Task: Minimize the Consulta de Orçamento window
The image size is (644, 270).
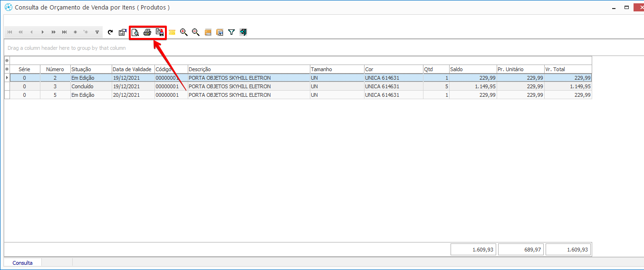Action: coord(614,8)
